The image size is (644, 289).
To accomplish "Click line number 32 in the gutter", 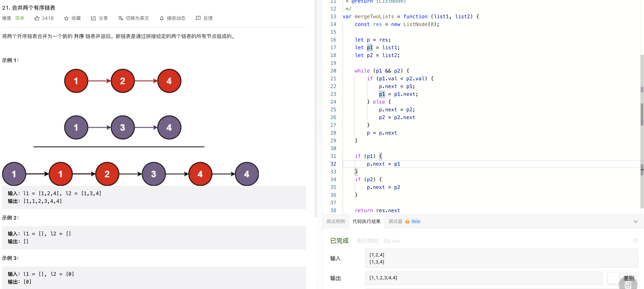I will [333, 164].
